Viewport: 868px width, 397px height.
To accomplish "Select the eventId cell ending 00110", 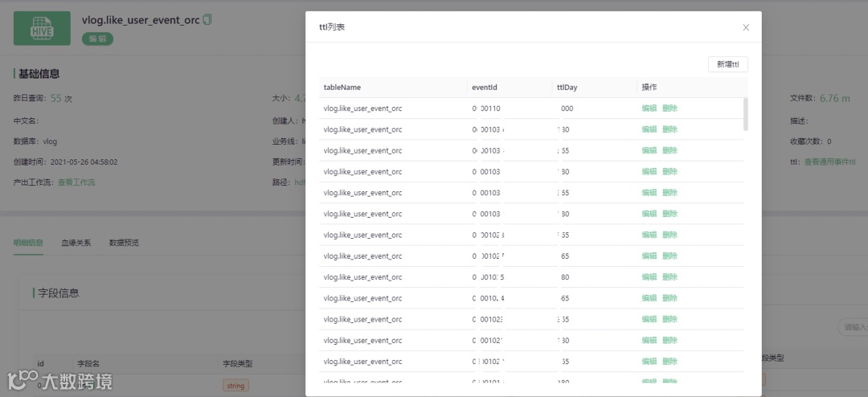I will pos(486,108).
